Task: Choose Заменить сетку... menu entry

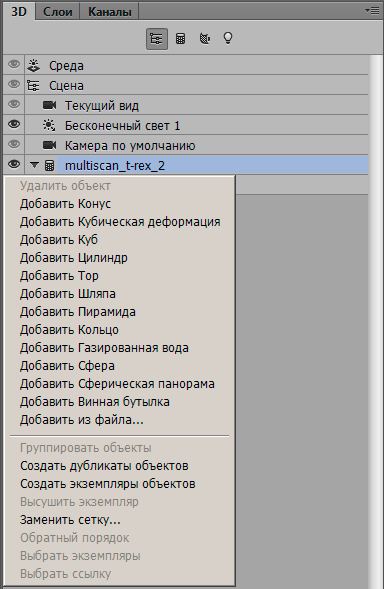Action: click(119, 520)
